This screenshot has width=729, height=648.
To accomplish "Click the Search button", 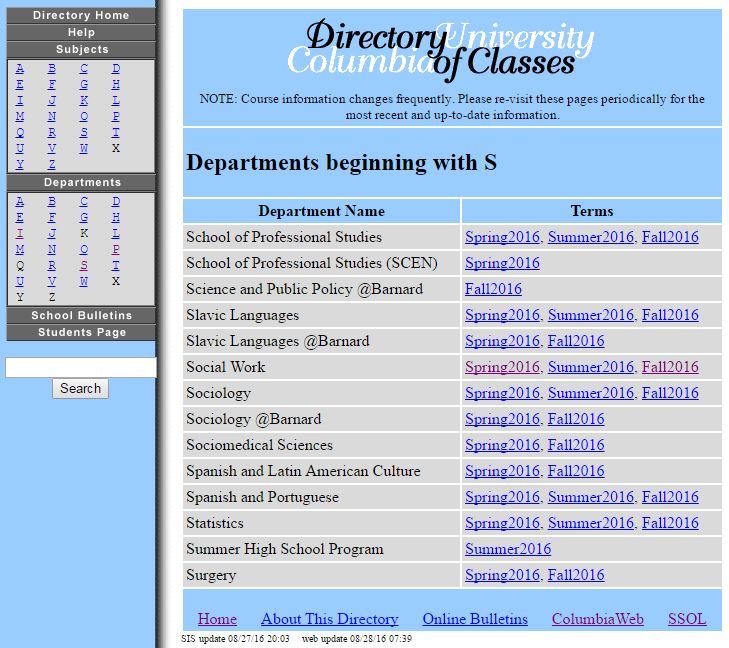I will [x=80, y=388].
